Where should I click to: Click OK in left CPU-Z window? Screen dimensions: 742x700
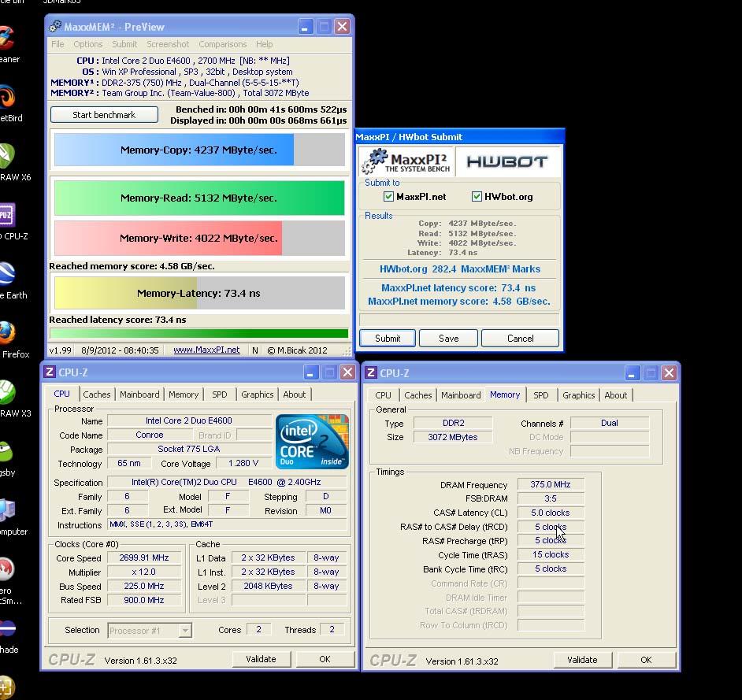[x=325, y=659]
